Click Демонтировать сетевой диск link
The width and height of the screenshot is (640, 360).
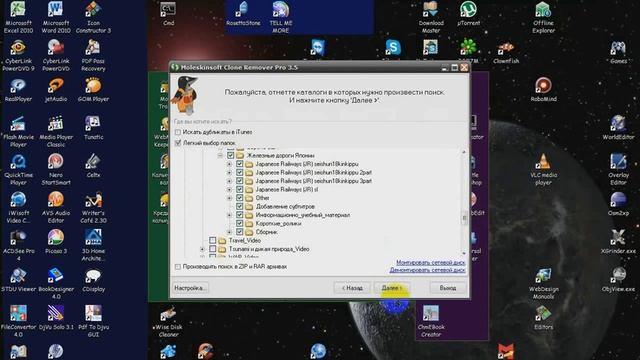[427, 270]
